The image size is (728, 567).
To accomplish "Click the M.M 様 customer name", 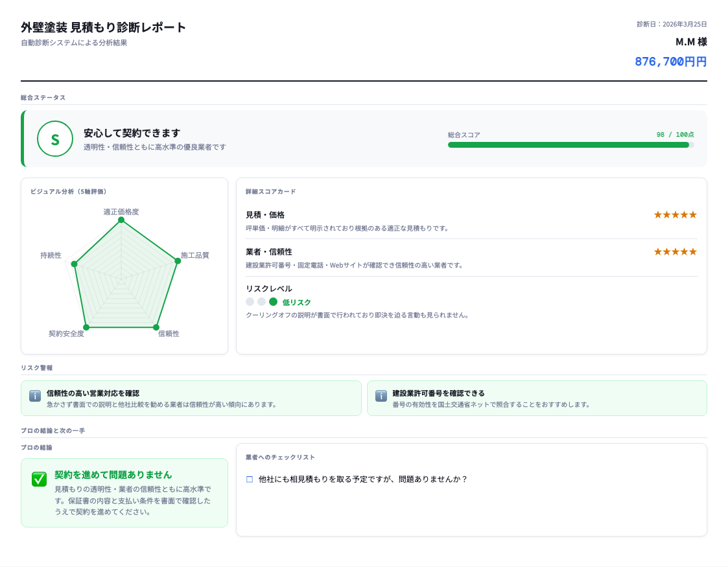I will pos(692,41).
